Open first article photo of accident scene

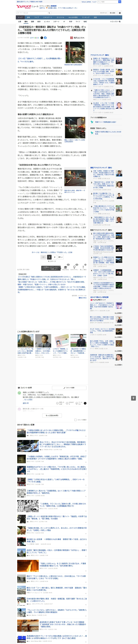click(75, 52)
